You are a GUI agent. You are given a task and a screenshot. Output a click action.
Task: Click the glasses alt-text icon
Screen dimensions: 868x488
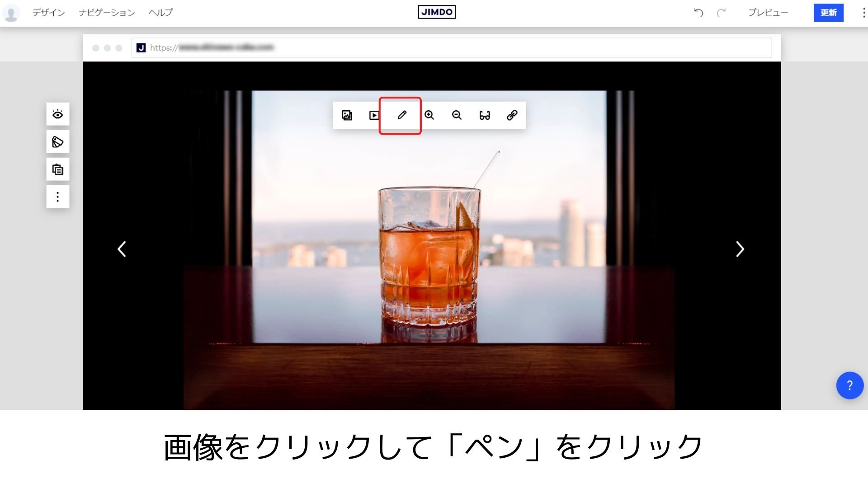point(484,115)
